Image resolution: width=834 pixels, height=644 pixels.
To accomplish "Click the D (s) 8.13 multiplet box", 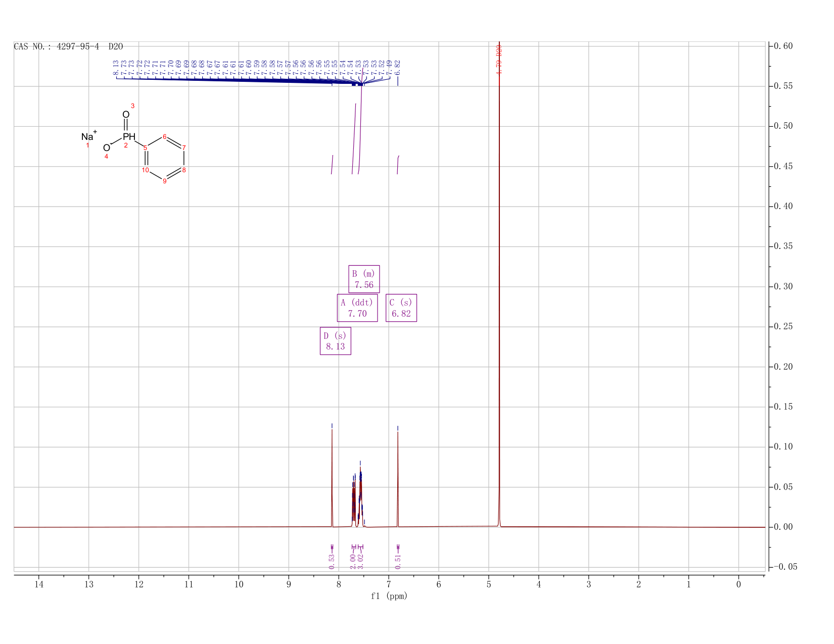I will click(x=336, y=341).
